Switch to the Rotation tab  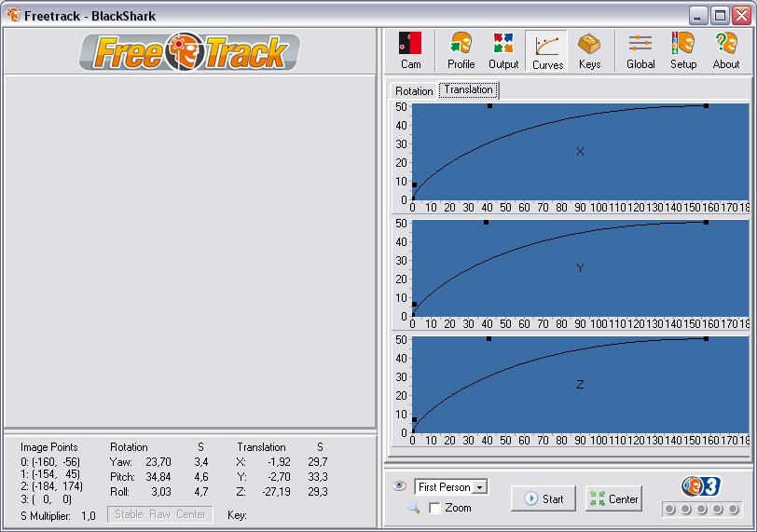tap(414, 90)
